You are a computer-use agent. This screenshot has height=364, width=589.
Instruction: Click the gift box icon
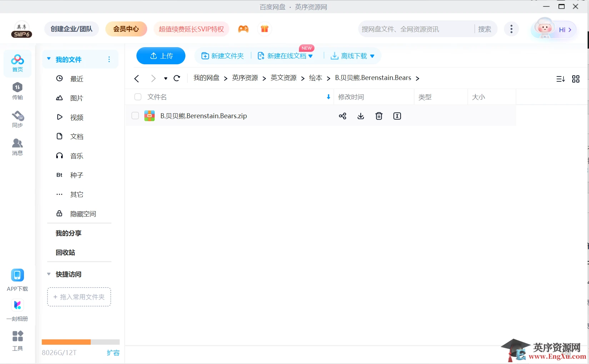tap(264, 29)
